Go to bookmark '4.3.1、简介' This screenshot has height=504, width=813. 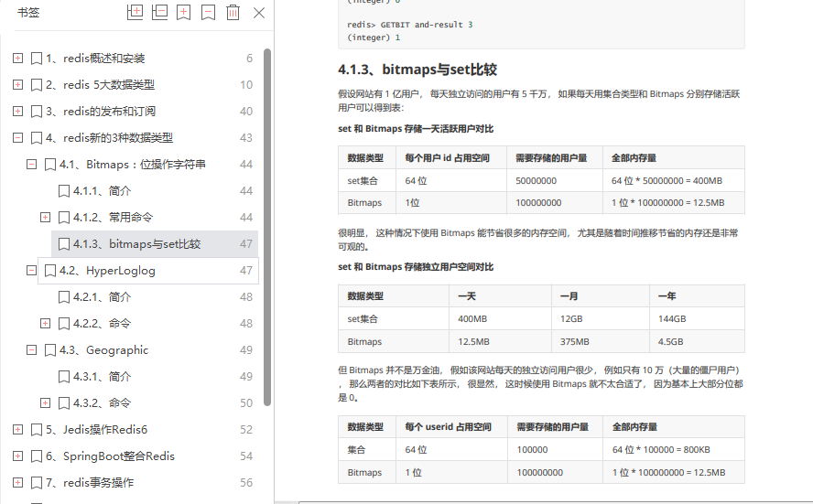pos(103,377)
